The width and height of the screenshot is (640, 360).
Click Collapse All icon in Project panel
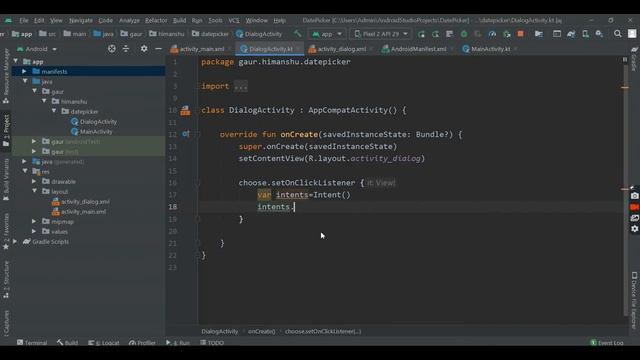pyautogui.click(x=126, y=49)
